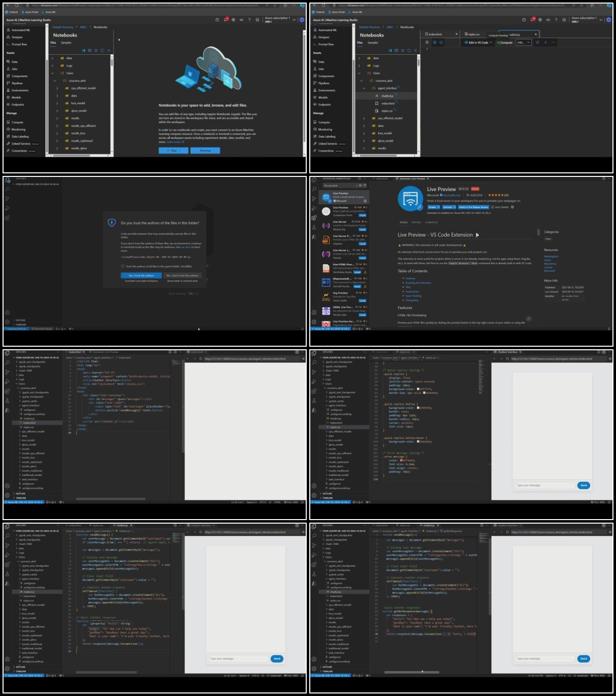Image resolution: width=616 pixels, height=696 pixels.
Task: Click the Terminal button on the Notebooks welcome page
Action: click(205, 151)
